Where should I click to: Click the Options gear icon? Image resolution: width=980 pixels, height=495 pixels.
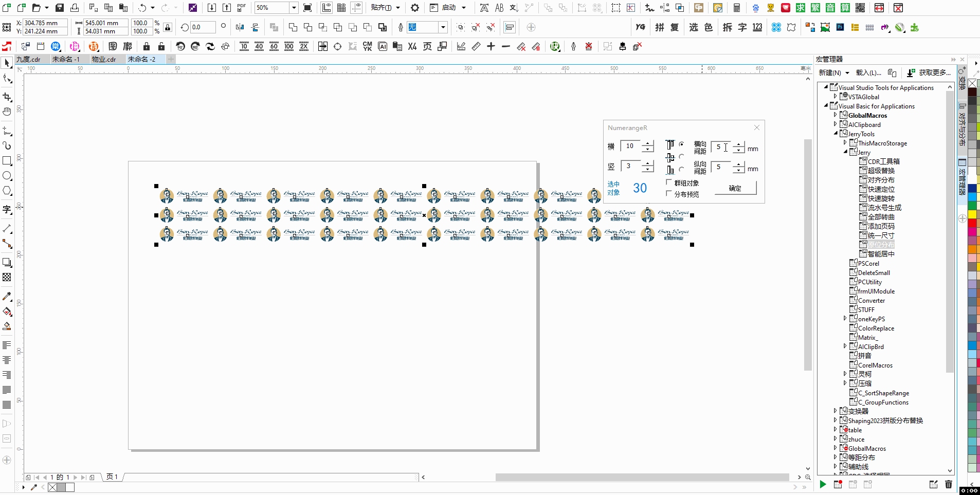point(415,8)
